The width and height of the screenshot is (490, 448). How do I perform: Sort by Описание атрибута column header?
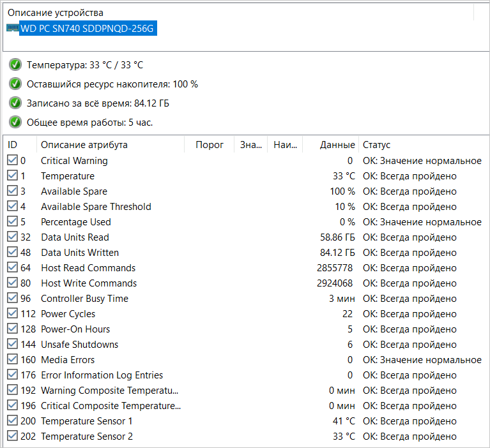(x=111, y=145)
